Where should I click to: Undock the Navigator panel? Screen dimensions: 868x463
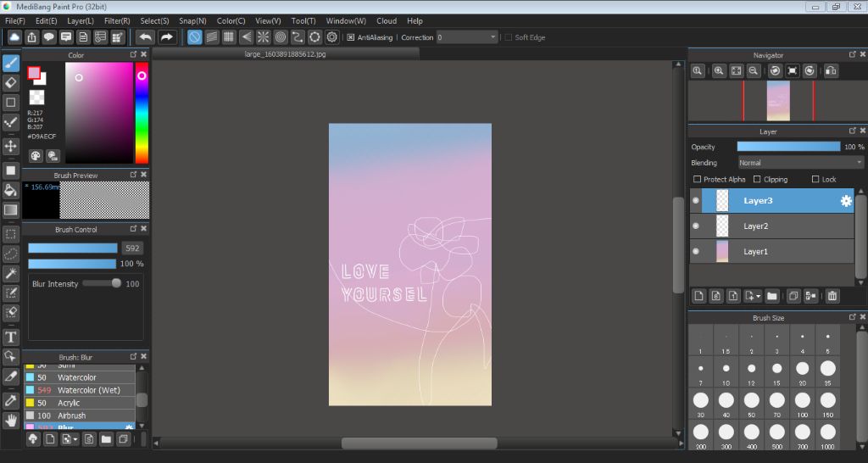pyautogui.click(x=853, y=54)
